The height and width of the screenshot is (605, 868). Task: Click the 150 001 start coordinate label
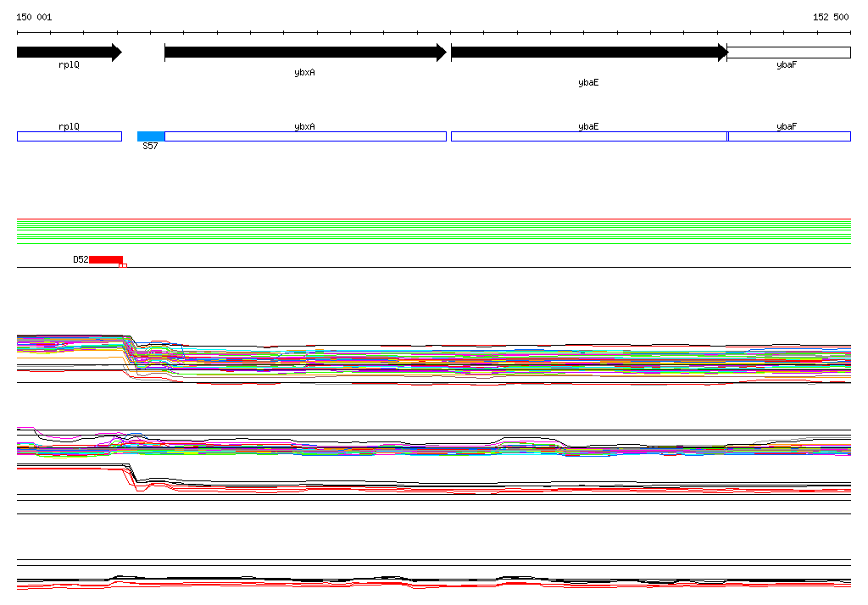[x=34, y=17]
